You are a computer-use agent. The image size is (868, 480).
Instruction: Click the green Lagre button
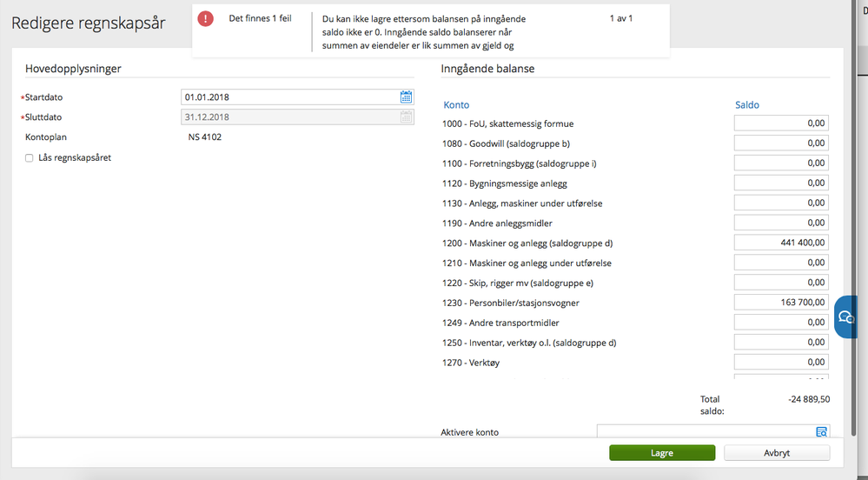[x=662, y=453]
